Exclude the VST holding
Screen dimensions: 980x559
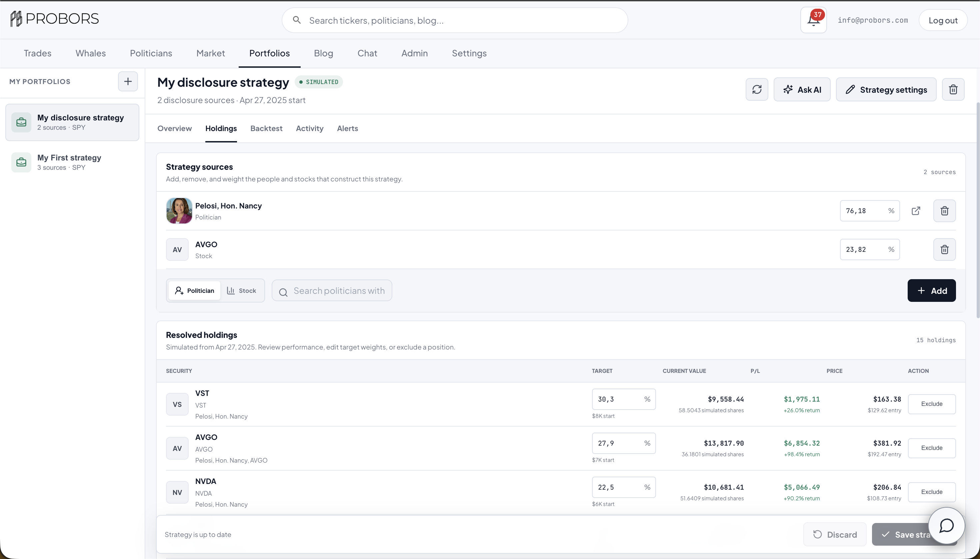(x=932, y=404)
